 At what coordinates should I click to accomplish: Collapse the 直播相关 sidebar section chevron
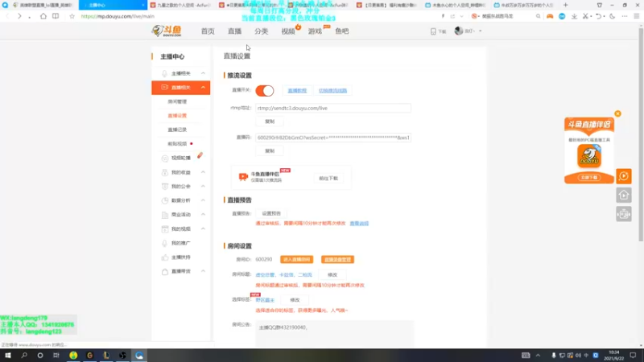pyautogui.click(x=203, y=88)
